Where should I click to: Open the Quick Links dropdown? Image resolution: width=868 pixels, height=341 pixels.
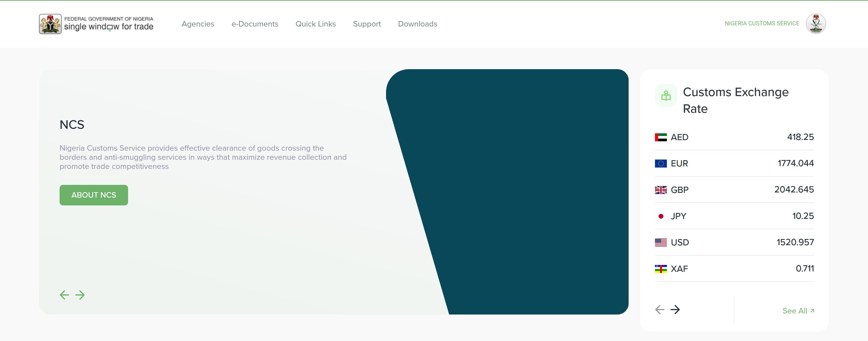[x=315, y=24]
